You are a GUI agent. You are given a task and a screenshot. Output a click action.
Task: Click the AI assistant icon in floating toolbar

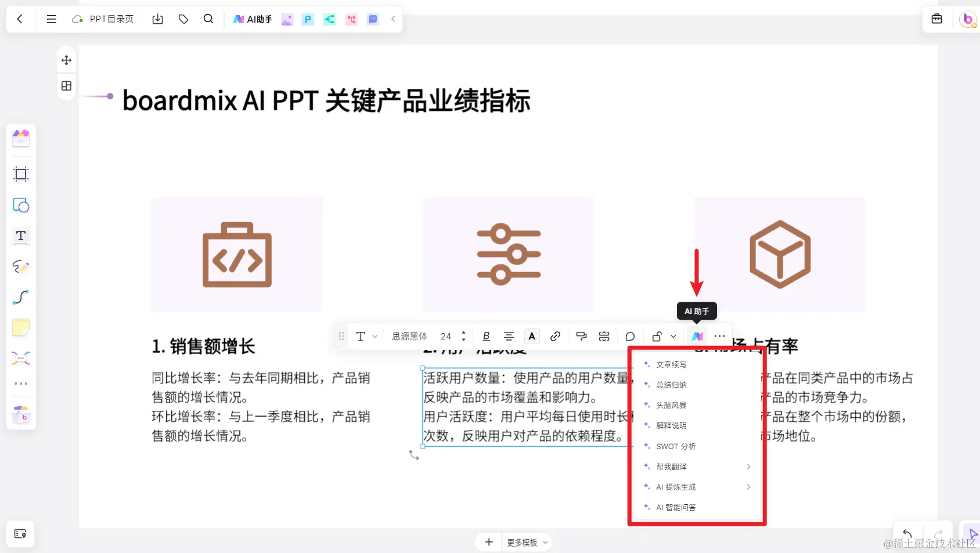697,336
